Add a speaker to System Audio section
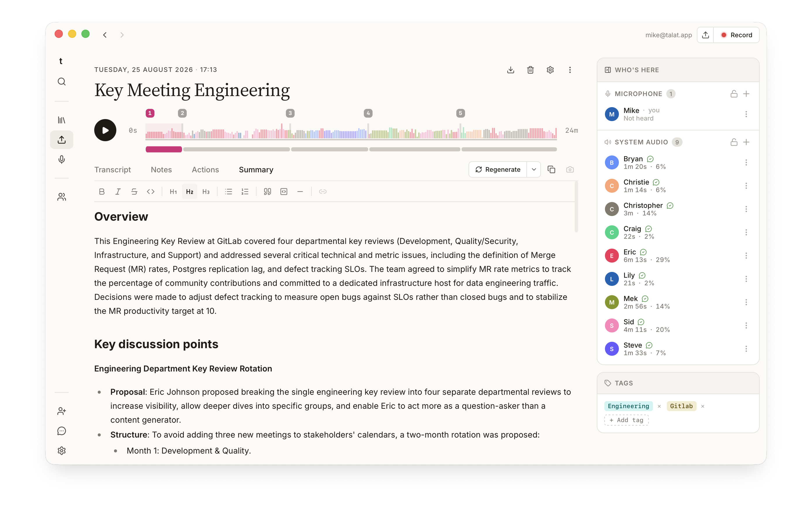This screenshot has width=812, height=508. point(746,142)
